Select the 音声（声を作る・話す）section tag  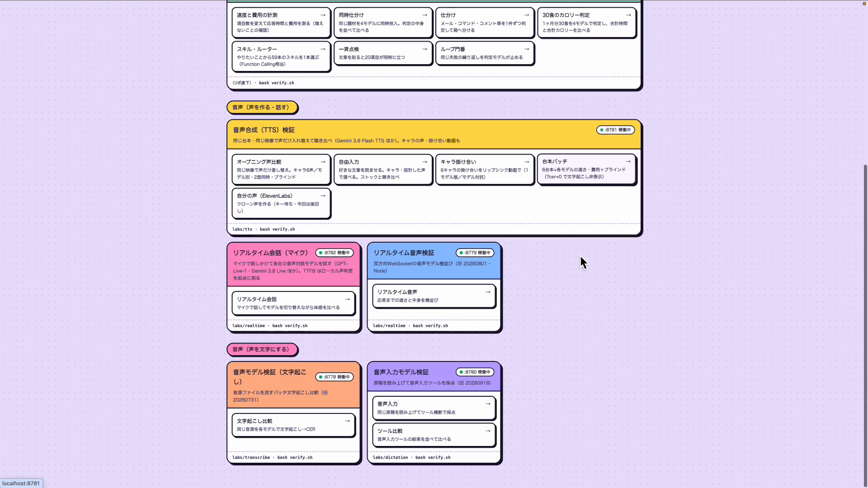point(262,107)
